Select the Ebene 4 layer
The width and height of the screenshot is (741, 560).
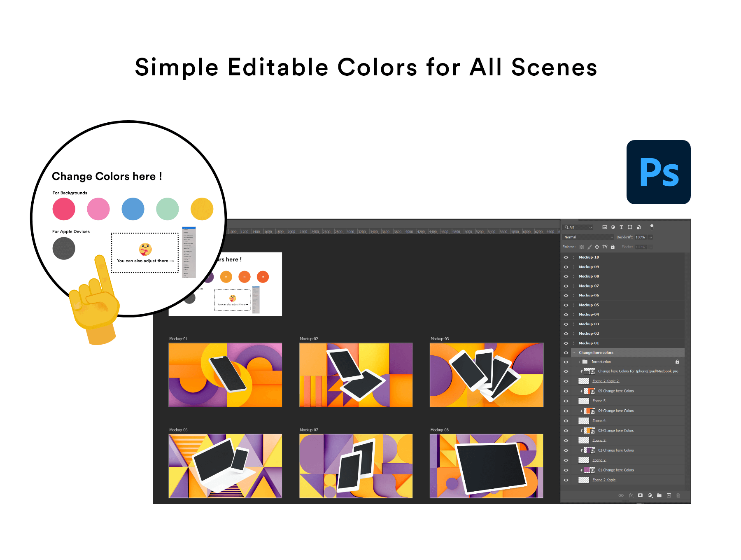pyautogui.click(x=628, y=421)
